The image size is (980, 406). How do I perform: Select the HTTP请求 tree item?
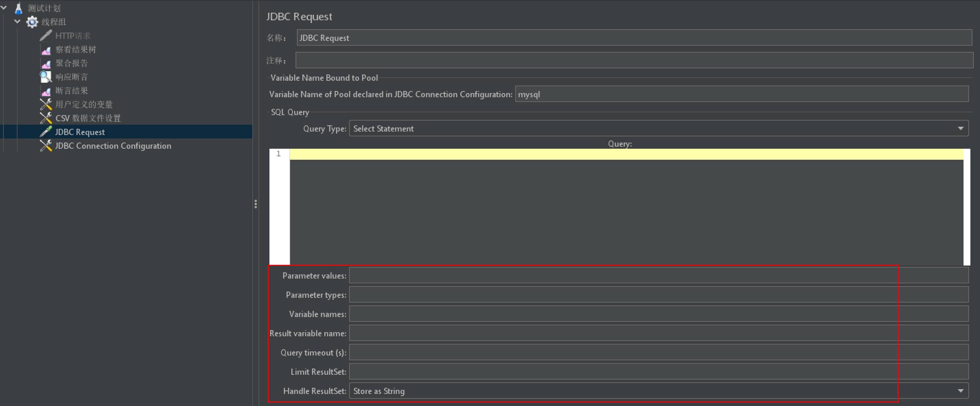click(73, 35)
